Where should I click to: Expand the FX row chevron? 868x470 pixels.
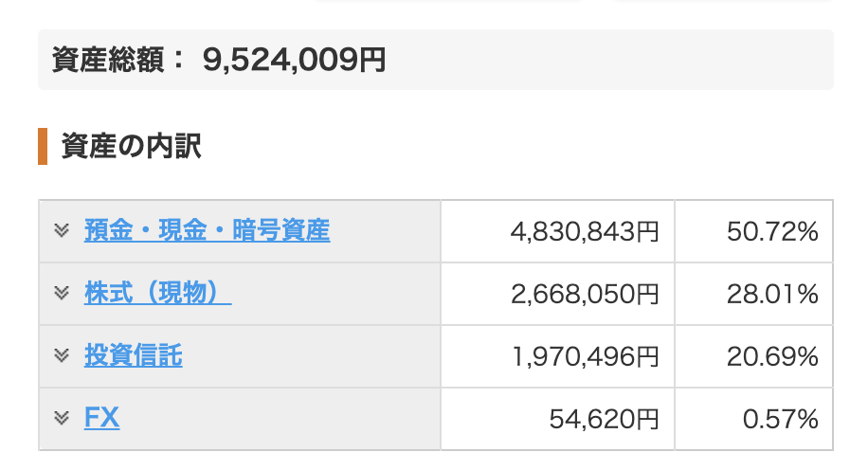[62, 418]
